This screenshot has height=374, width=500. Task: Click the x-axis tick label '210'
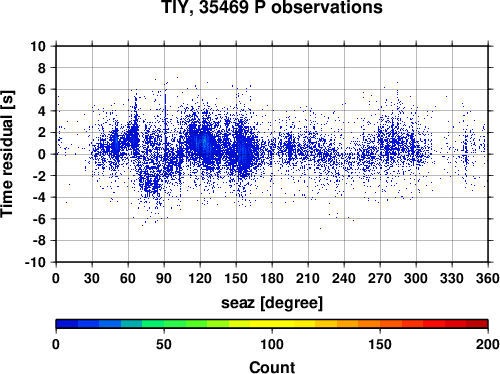[x=308, y=278]
